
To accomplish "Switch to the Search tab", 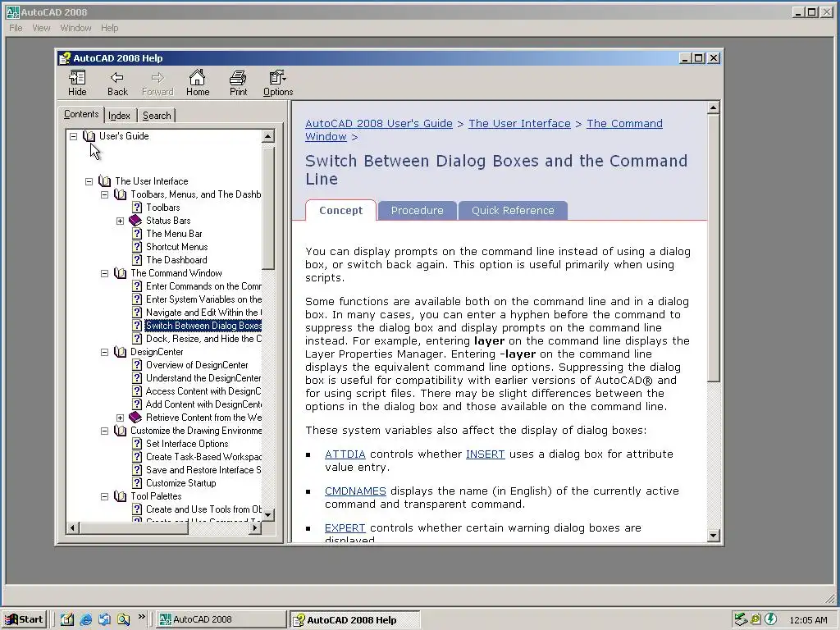I will pos(157,115).
